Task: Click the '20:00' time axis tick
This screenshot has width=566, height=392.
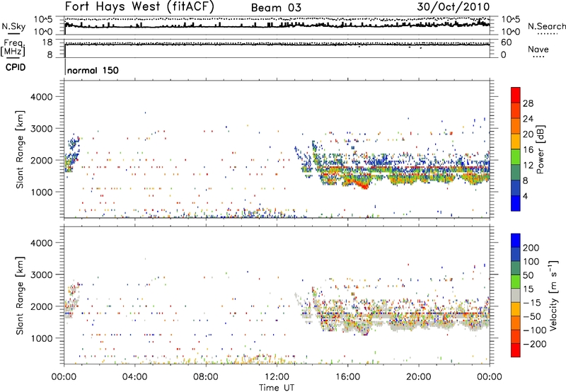Action: [418, 377]
